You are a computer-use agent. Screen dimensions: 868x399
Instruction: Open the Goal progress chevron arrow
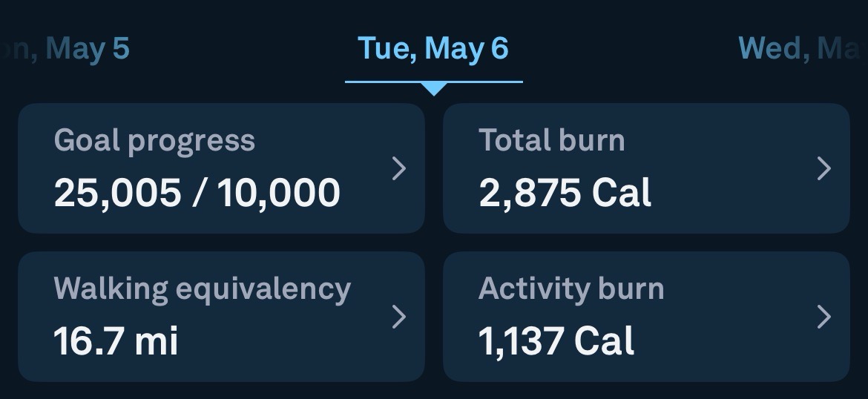tap(399, 168)
